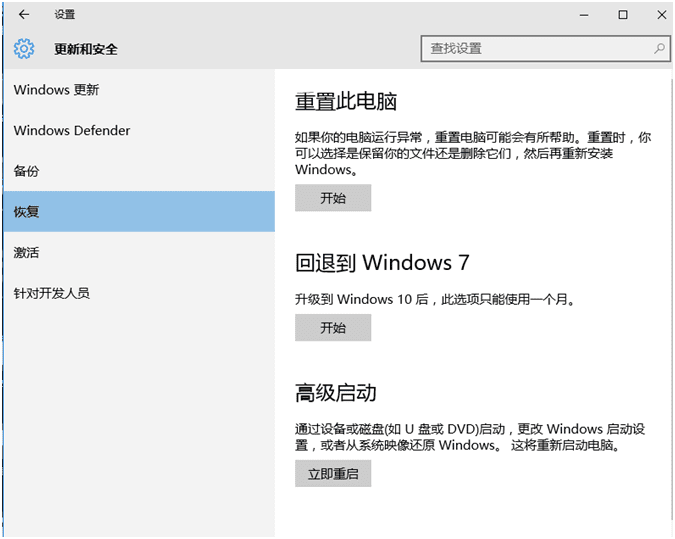Click the 立即重启 button

click(x=333, y=474)
